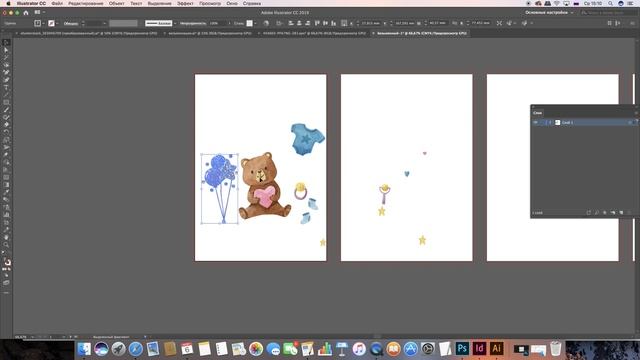Select the Direct Selection tool
This screenshot has width=640, height=360.
click(6, 50)
